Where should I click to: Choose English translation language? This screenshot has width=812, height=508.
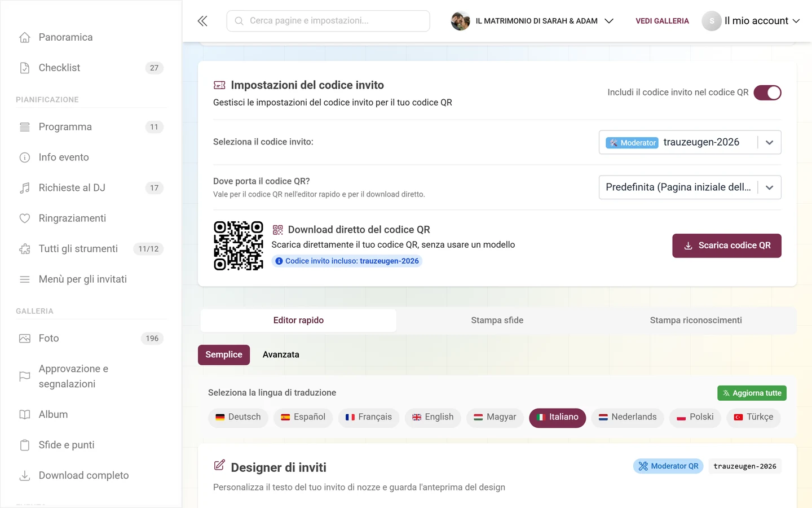click(433, 417)
